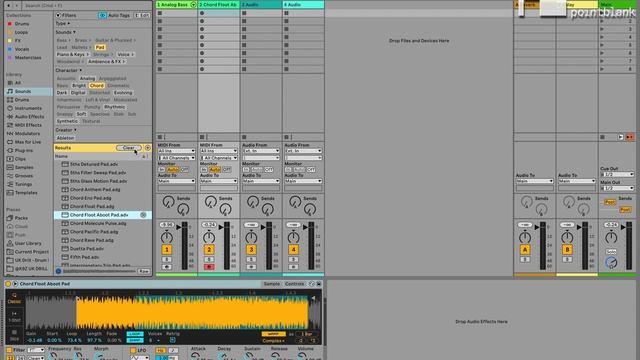640x360 pixels.
Task: Select the Chord character tag
Action: [97, 86]
